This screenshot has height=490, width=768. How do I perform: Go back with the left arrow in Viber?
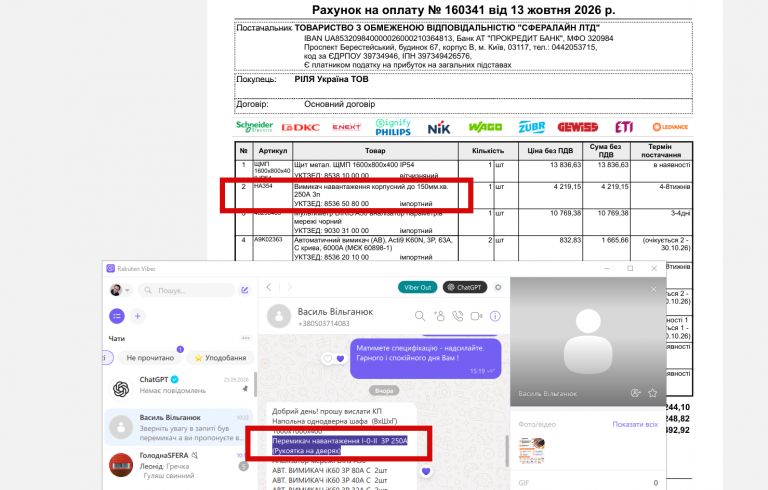point(269,287)
